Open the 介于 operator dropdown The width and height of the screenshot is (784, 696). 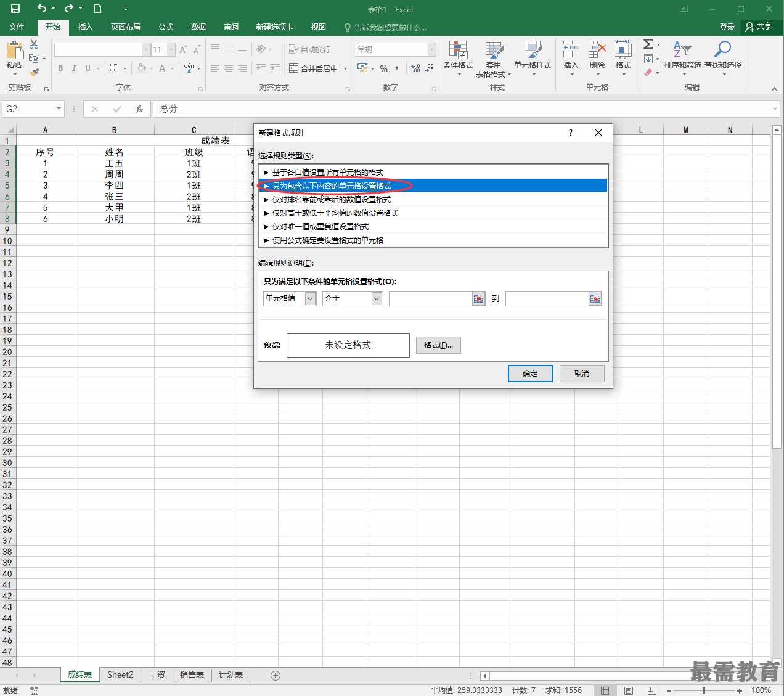[x=377, y=299]
